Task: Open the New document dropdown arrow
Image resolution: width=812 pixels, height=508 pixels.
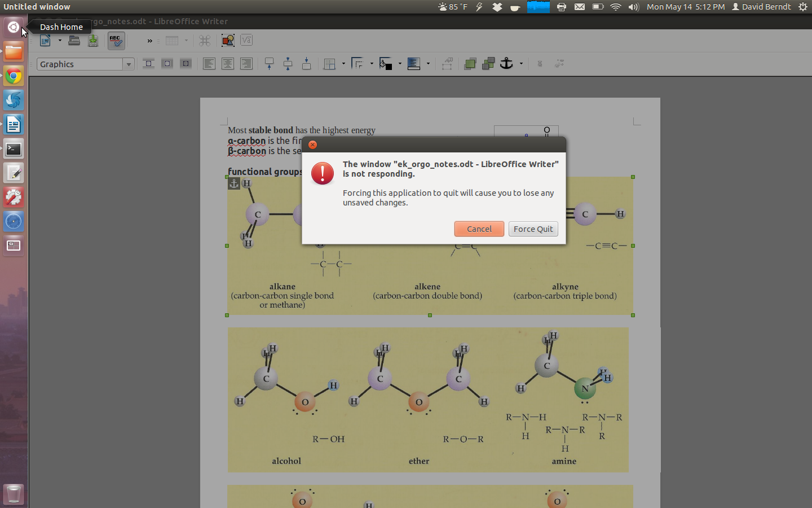Action: 60,41
